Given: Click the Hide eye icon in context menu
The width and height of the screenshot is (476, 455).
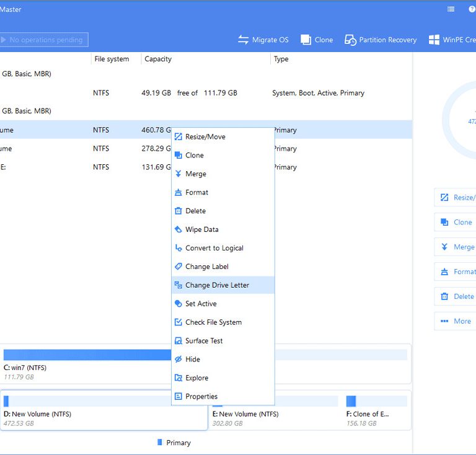Looking at the screenshot, I should (x=178, y=359).
